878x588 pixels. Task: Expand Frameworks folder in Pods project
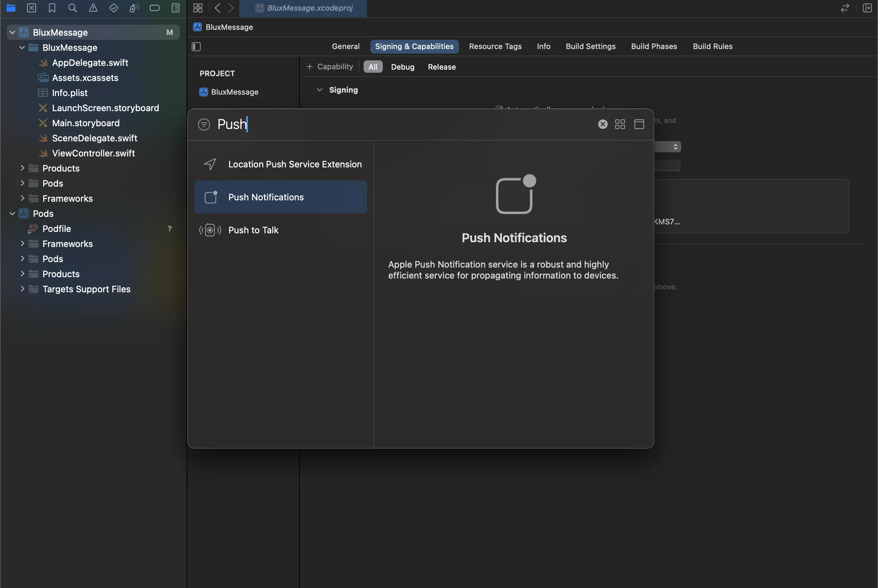click(x=22, y=244)
